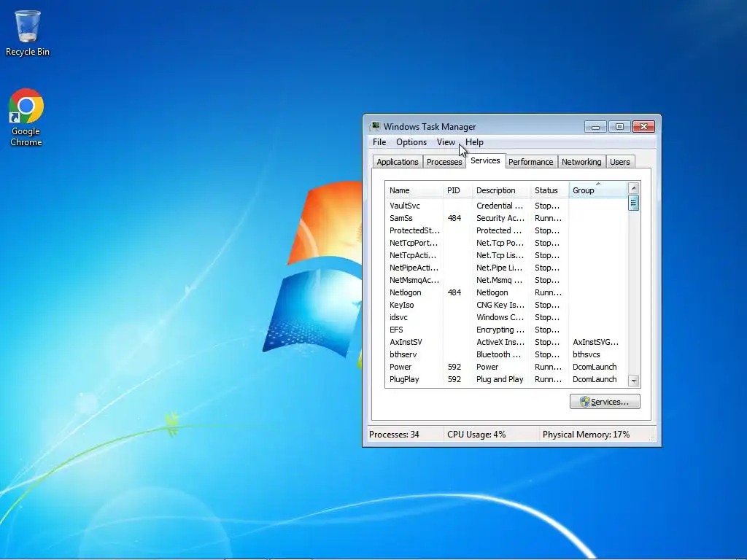Image resolution: width=747 pixels, height=560 pixels.
Task: Open the View menu
Action: 446,142
